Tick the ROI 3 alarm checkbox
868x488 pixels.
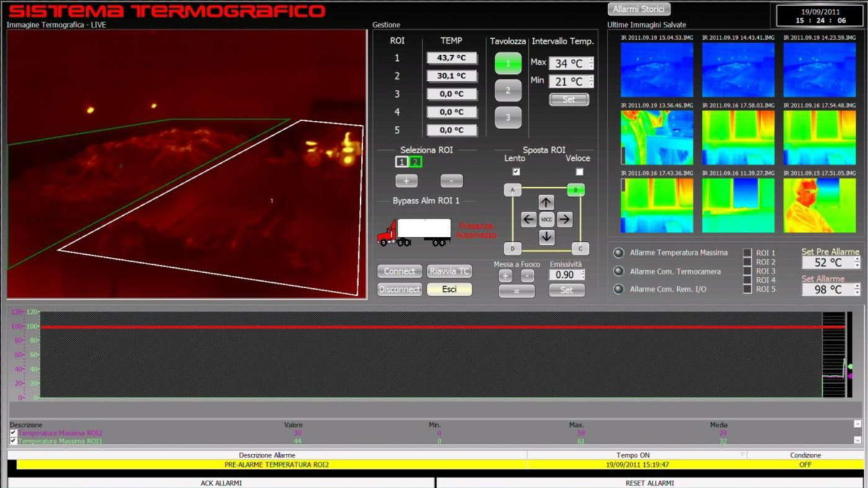748,271
